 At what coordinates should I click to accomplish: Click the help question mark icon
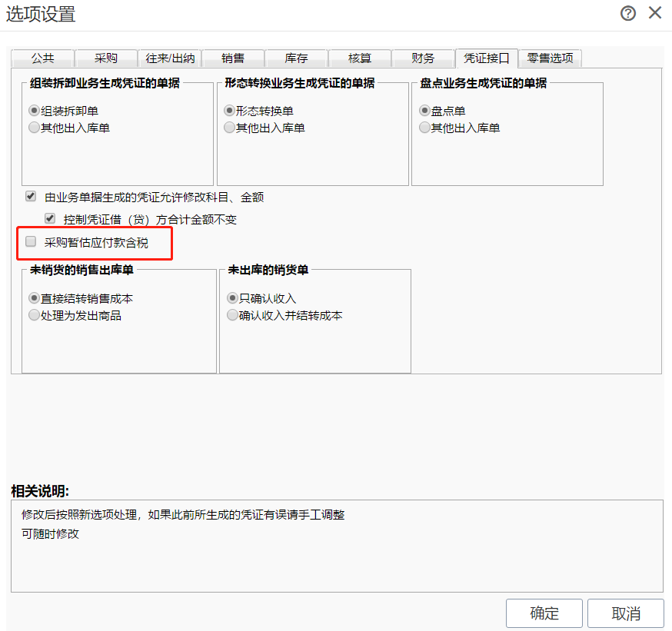pyautogui.click(x=628, y=13)
